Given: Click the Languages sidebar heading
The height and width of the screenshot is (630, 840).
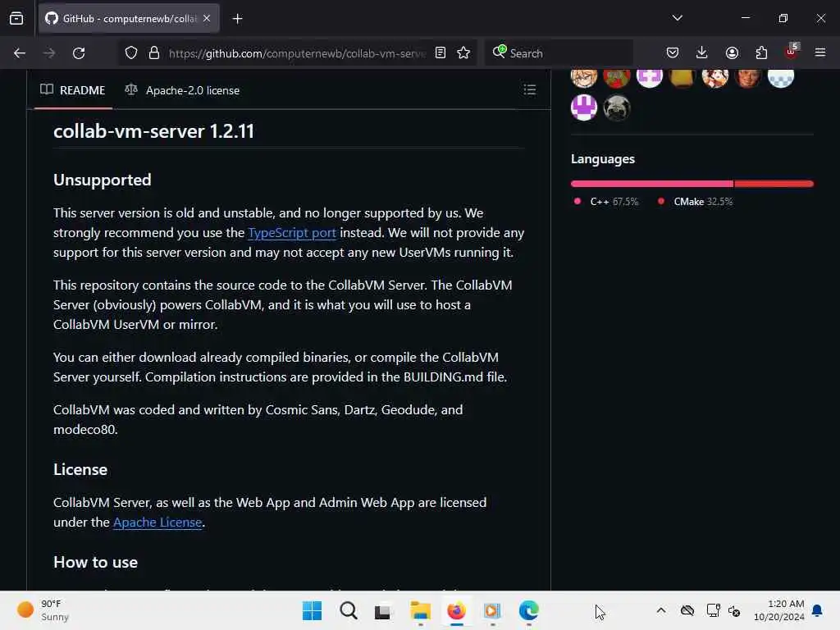Looking at the screenshot, I should 603,159.
